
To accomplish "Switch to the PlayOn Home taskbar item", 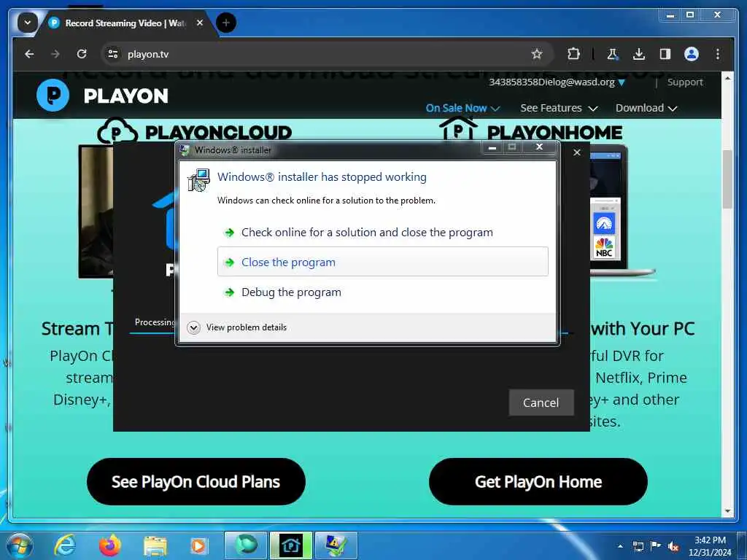I will [290, 545].
